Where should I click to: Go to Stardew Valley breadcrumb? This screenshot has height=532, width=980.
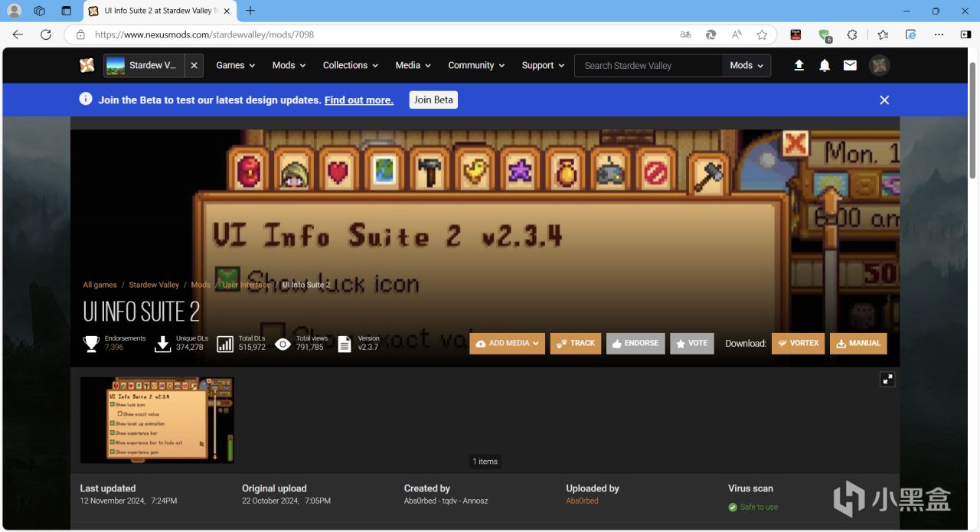(154, 285)
